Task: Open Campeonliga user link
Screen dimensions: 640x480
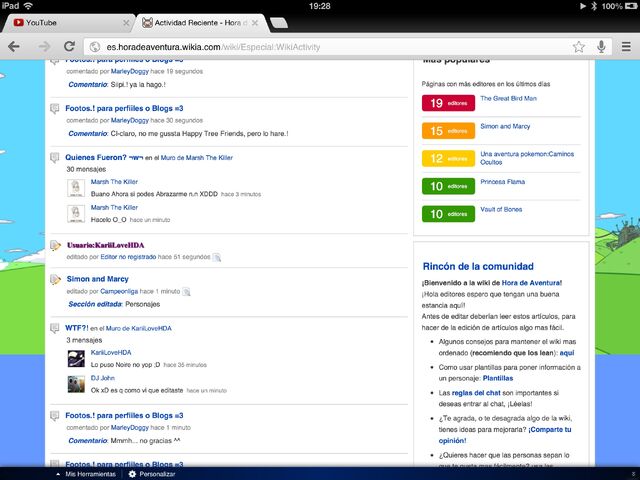Action: 119,291
